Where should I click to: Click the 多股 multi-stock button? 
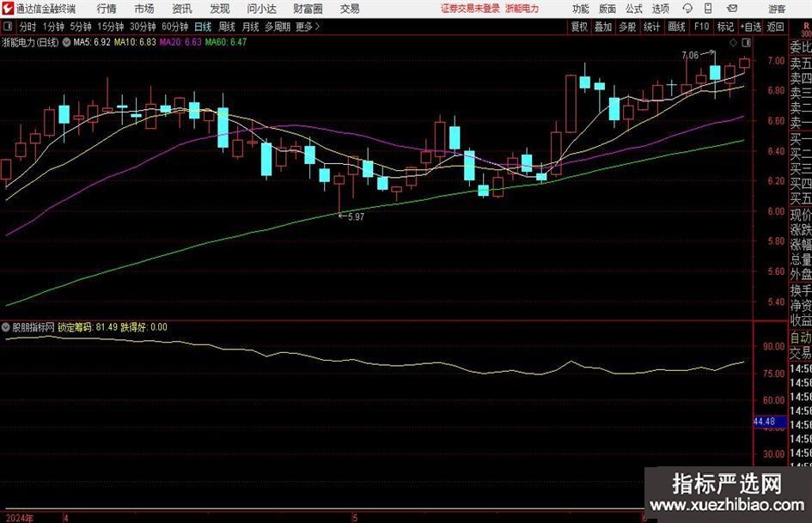click(x=627, y=27)
